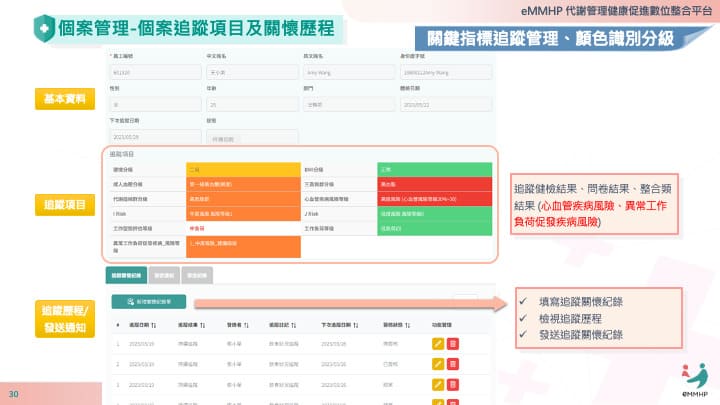Click the teal add tracking record button
This screenshot has height=405, width=720.
click(148, 301)
